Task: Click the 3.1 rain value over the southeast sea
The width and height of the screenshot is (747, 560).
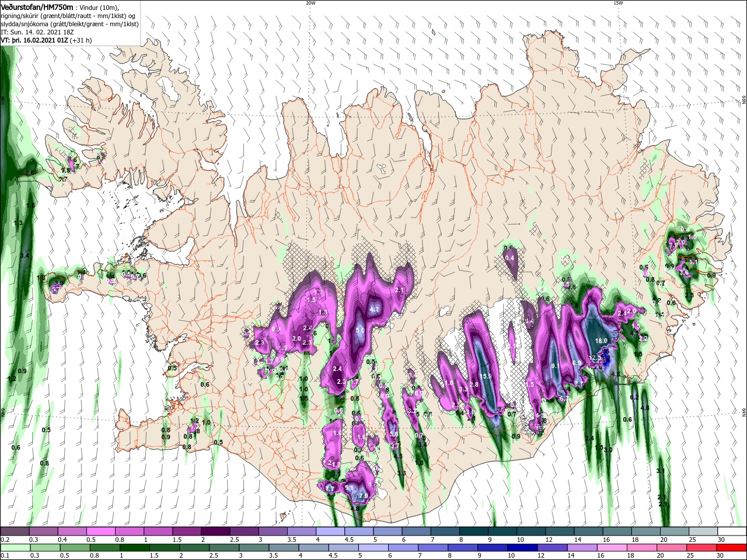Action: 661,471
